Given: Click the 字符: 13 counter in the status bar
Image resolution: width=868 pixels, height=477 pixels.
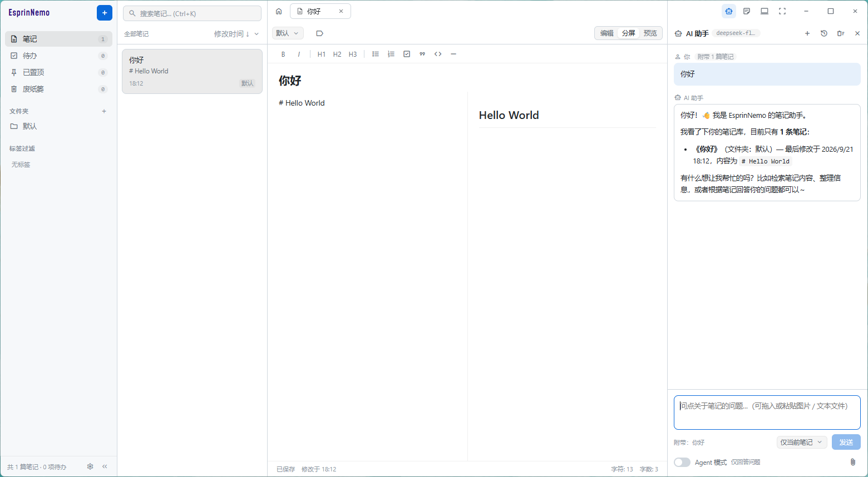Looking at the screenshot, I should pos(622,469).
